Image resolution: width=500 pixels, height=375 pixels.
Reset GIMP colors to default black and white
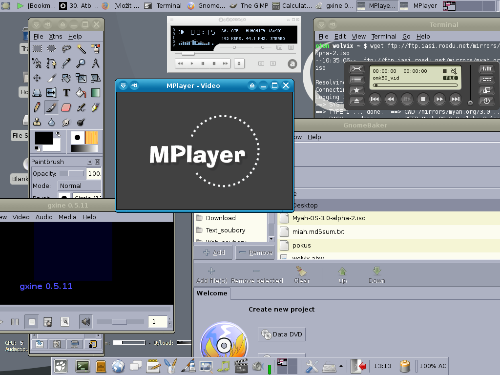tap(37, 148)
